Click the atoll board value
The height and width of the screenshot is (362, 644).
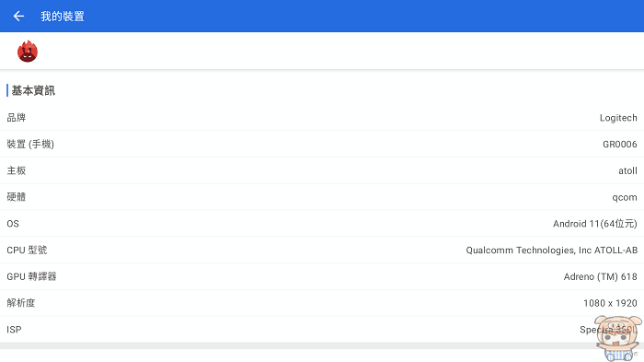(627, 170)
